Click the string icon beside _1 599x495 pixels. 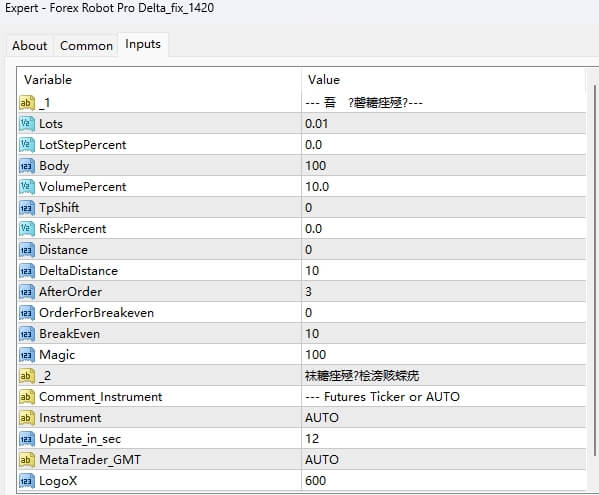coord(27,103)
